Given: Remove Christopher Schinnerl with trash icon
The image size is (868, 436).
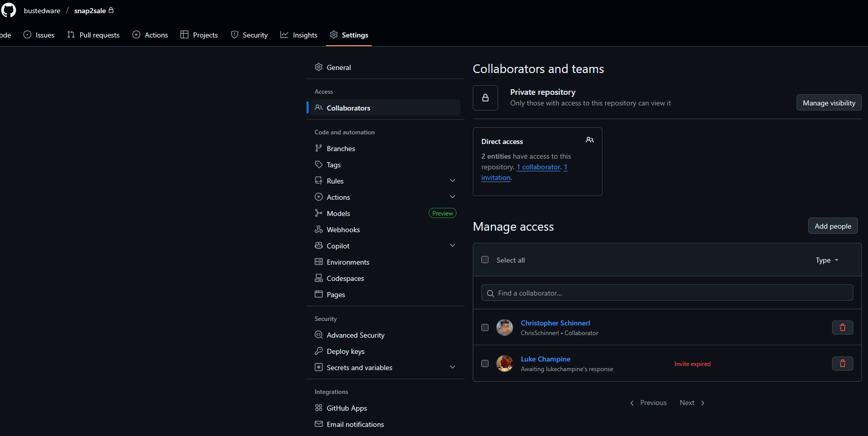Looking at the screenshot, I should [842, 328].
